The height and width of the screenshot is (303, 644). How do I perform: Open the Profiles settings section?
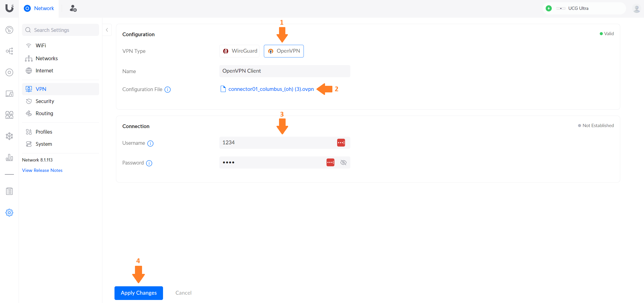coord(60,132)
